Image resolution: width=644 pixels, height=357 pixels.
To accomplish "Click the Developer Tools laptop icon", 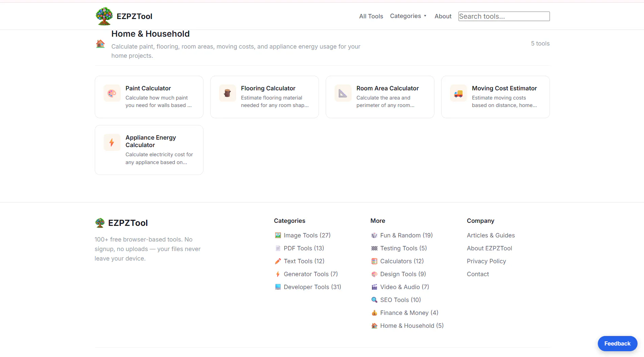I will tap(278, 287).
